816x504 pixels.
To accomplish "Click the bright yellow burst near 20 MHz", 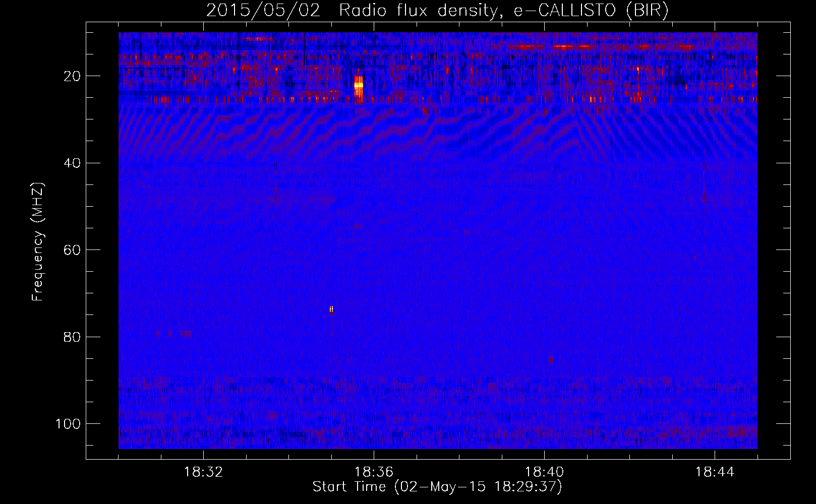I will (x=359, y=89).
